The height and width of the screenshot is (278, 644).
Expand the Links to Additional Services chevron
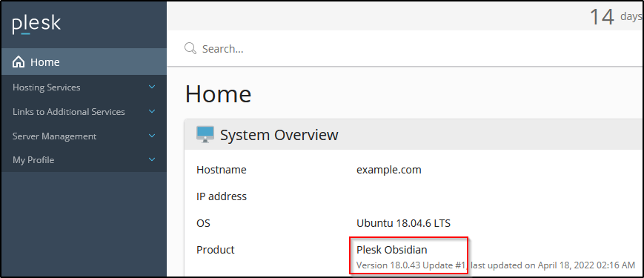[152, 111]
